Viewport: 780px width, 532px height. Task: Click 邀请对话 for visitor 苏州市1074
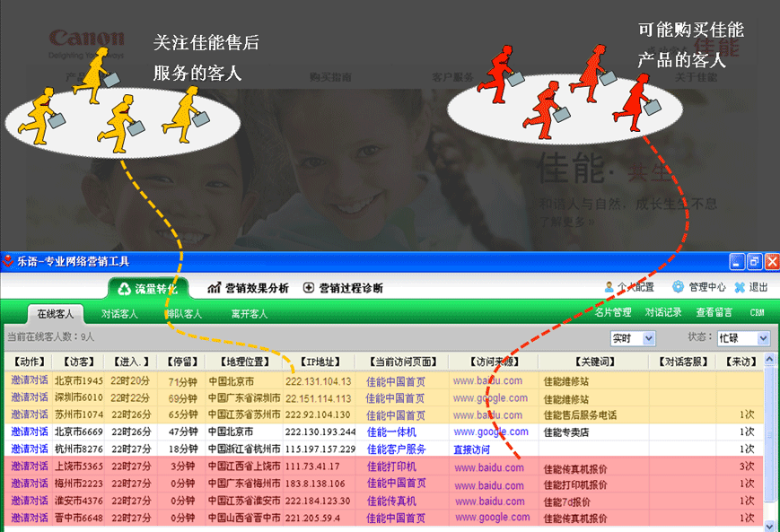tap(30, 414)
